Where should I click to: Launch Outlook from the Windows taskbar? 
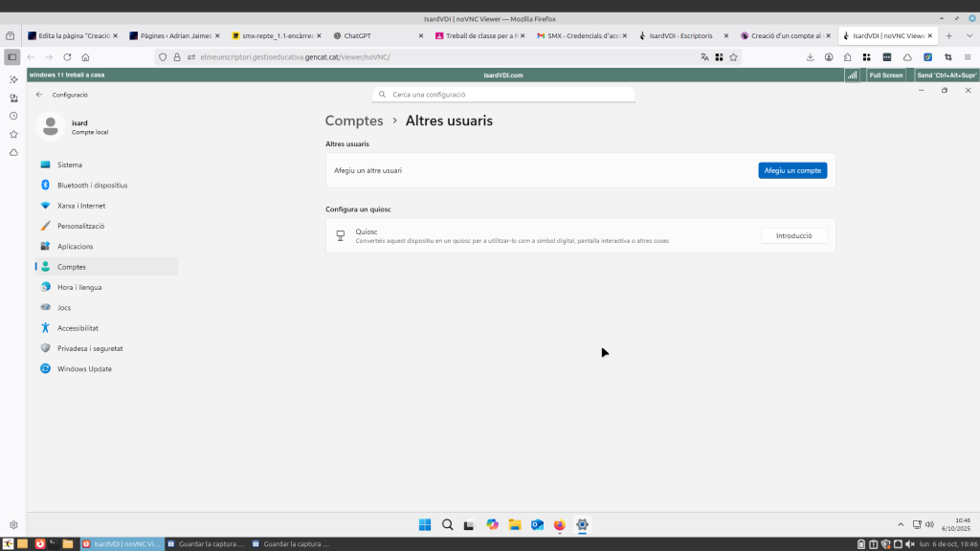[537, 524]
